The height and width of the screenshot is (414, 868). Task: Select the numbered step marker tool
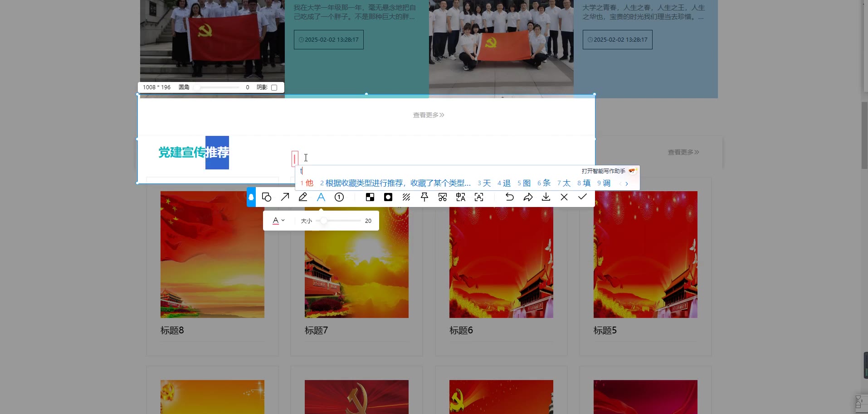coord(339,197)
